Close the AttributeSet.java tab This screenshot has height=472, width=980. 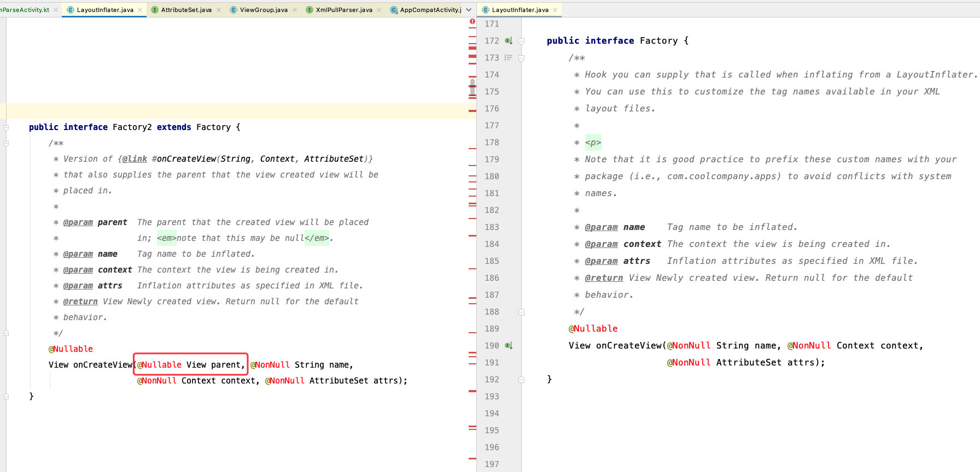[x=219, y=10]
